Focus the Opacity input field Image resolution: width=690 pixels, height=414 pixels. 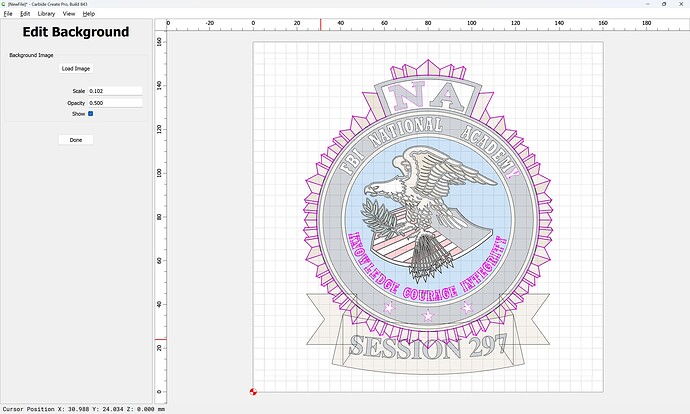tap(115, 103)
